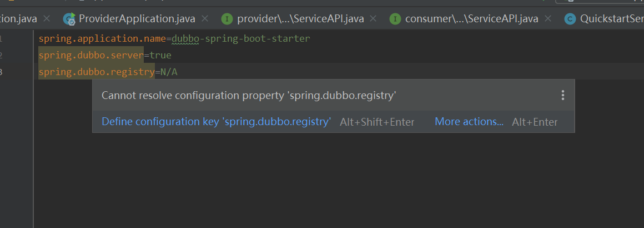Click the provider ServiceAPI interface icon
Image resolution: width=644 pixels, height=228 pixels.
pos(227,19)
